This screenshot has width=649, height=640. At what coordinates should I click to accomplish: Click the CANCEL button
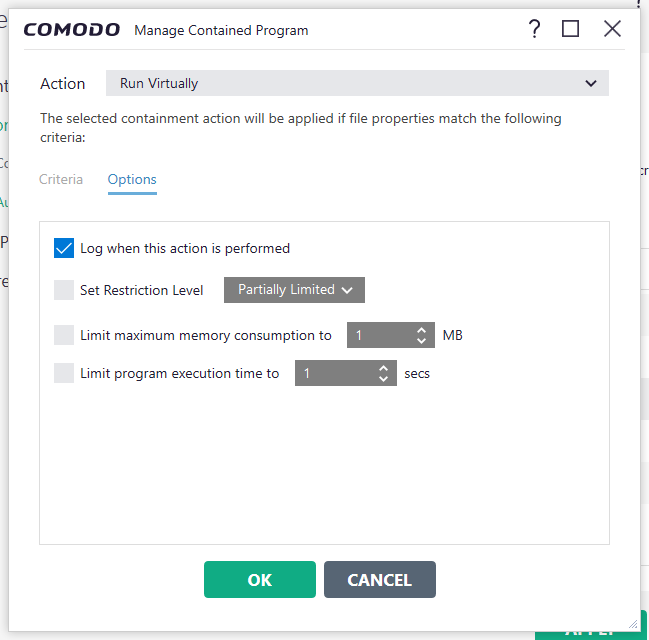point(380,580)
